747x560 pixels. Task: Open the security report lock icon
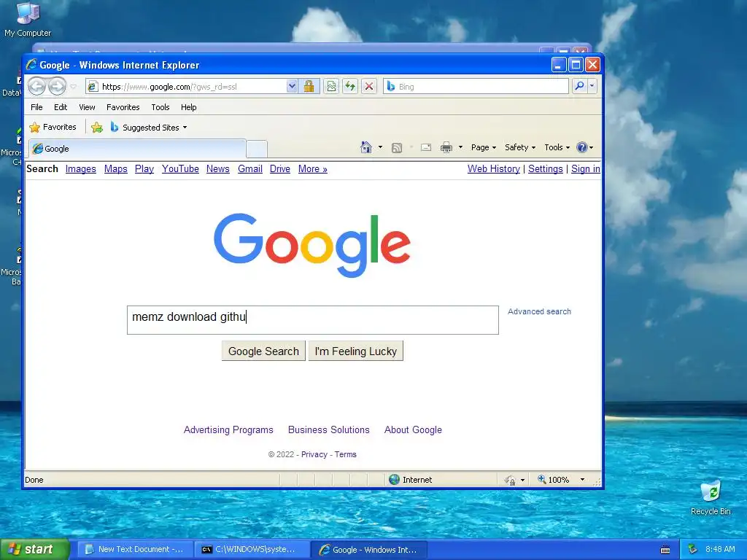point(309,86)
